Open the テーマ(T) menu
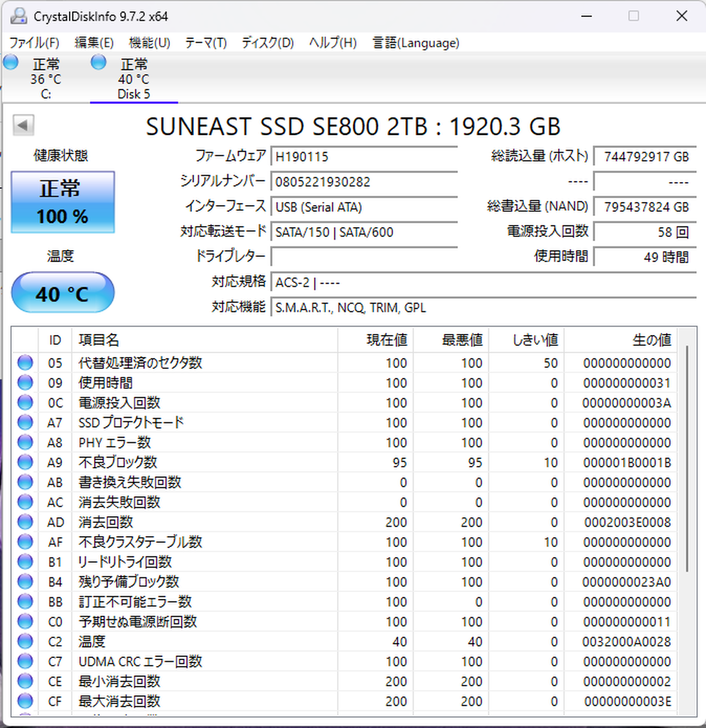Viewport: 706px width, 728px height. (x=205, y=43)
